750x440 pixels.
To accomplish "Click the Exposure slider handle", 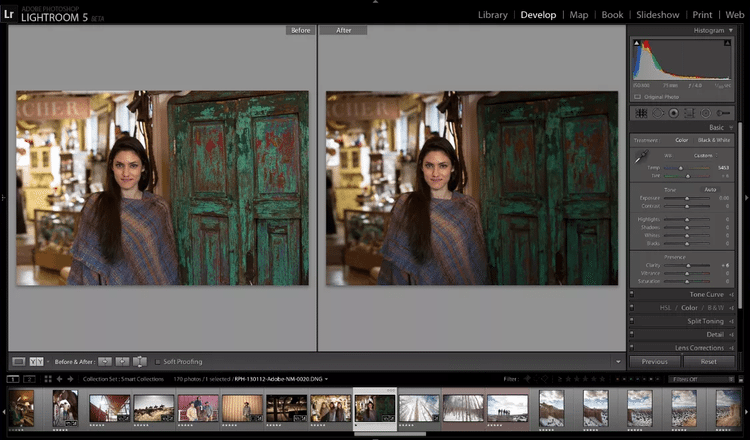I will point(687,198).
